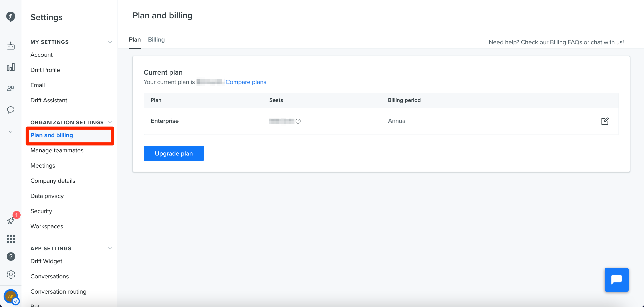Open Drift Assistant settings
This screenshot has width=644, height=307.
[x=49, y=100]
